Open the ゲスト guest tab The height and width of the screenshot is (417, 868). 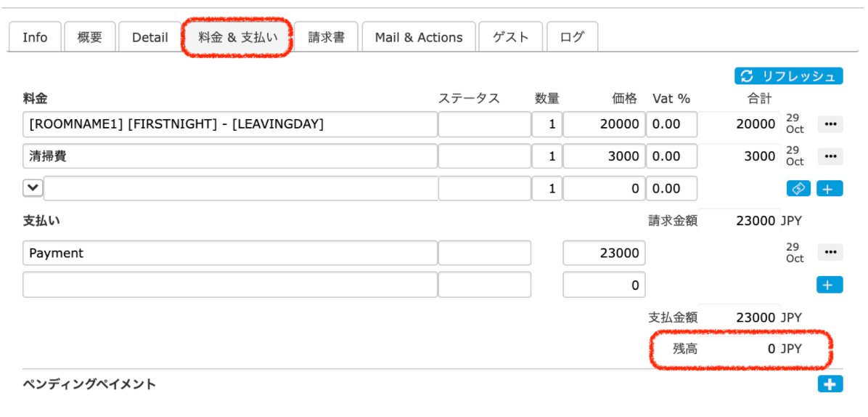tap(511, 38)
